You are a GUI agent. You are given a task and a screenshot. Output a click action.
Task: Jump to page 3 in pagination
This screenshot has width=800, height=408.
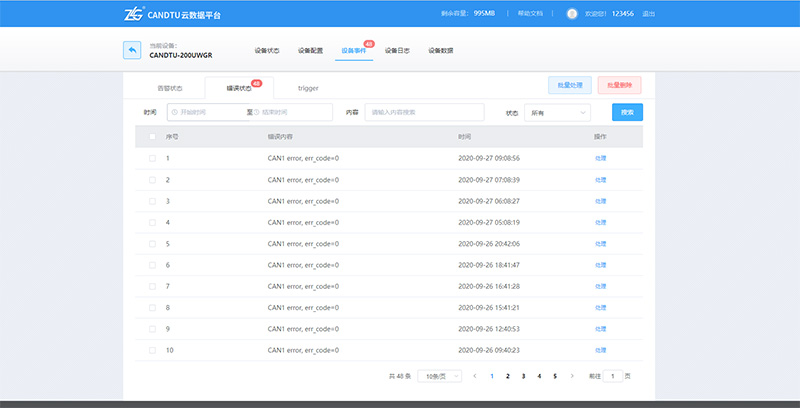tap(523, 376)
